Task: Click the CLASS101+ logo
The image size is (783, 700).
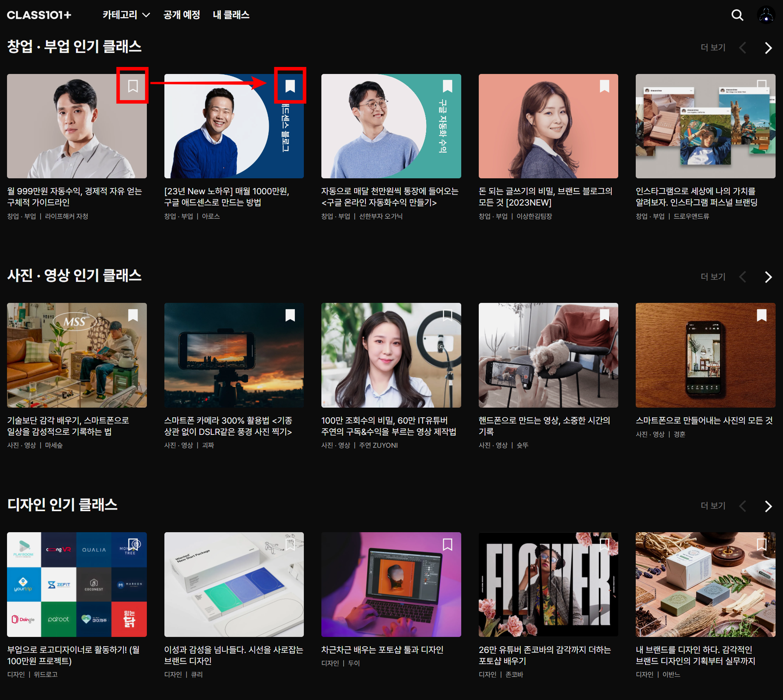Action: pyautogui.click(x=39, y=15)
